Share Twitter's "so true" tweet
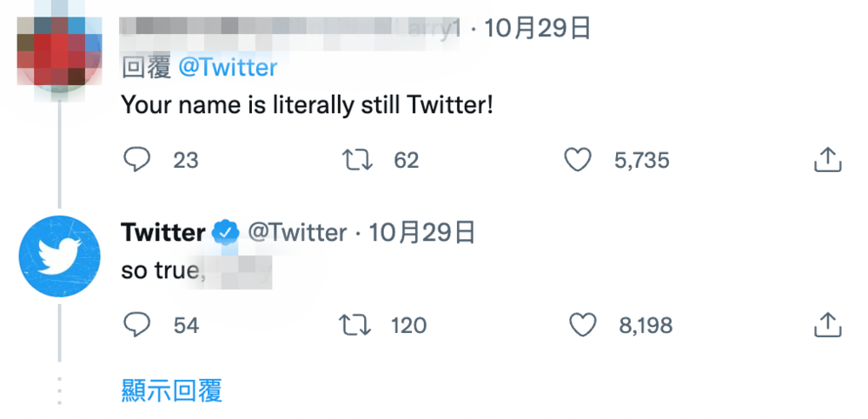Screen dimensions: 868x419 (x=827, y=325)
